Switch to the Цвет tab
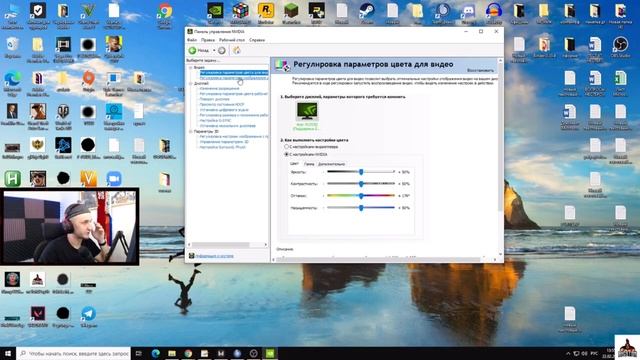Viewport: 640px width, 360px height. [294, 164]
